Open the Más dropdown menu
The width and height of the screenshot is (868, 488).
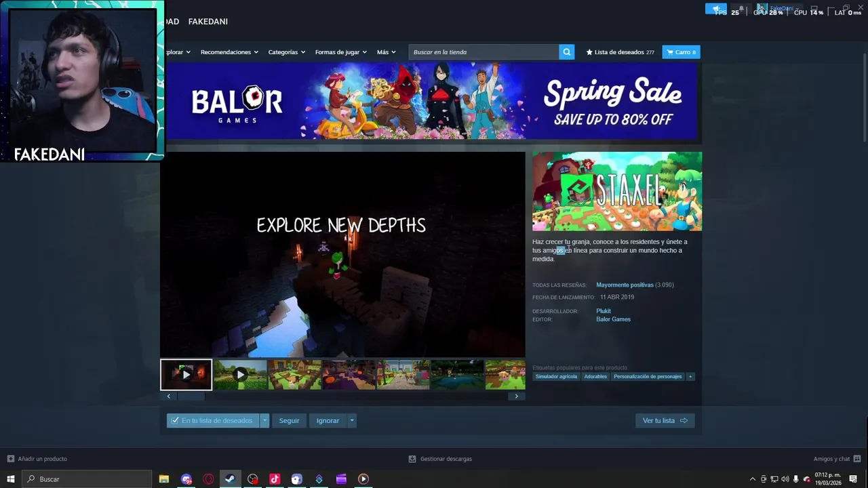coord(387,52)
